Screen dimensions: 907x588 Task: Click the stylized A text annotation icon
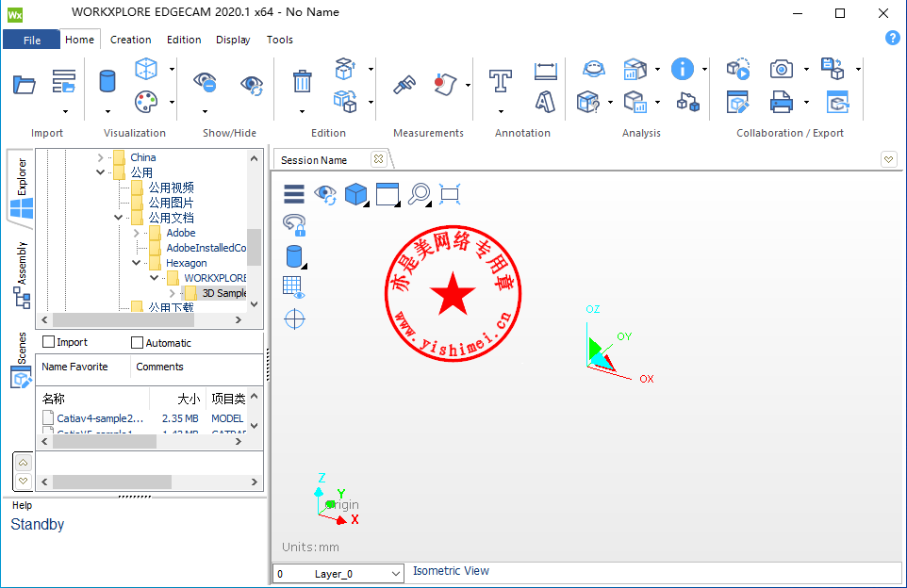click(x=546, y=103)
